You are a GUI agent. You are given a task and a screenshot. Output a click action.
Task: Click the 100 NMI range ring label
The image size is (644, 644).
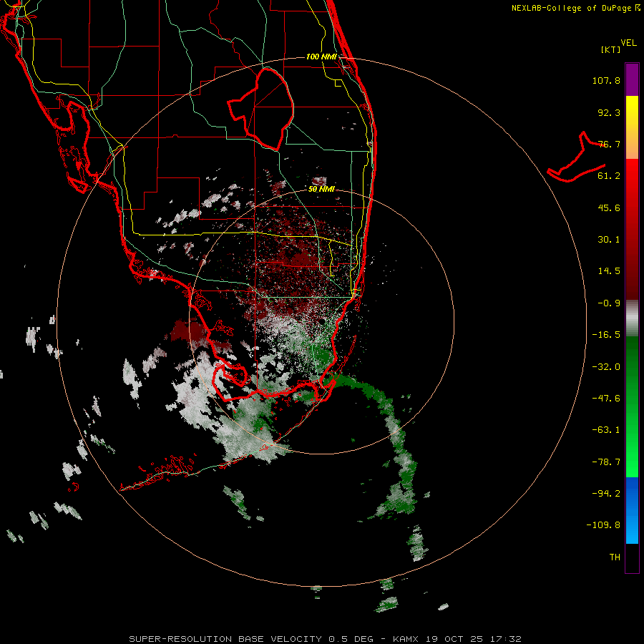[321, 57]
